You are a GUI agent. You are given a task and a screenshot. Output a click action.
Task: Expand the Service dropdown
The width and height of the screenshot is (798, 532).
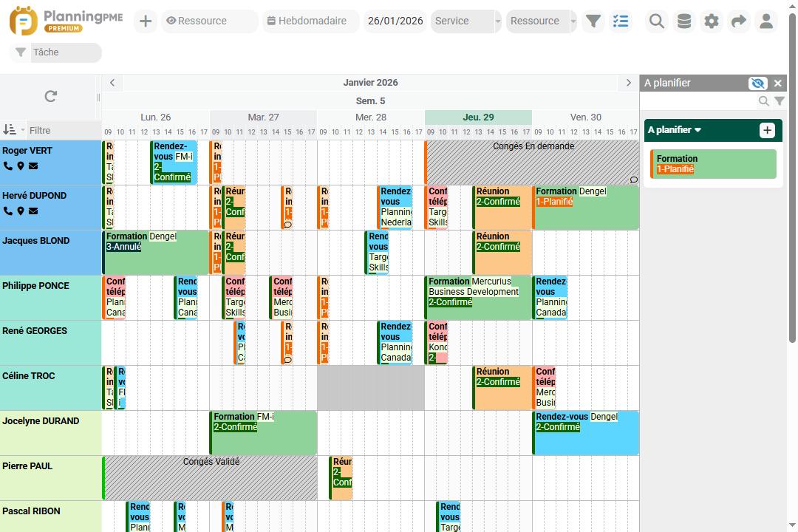point(465,21)
